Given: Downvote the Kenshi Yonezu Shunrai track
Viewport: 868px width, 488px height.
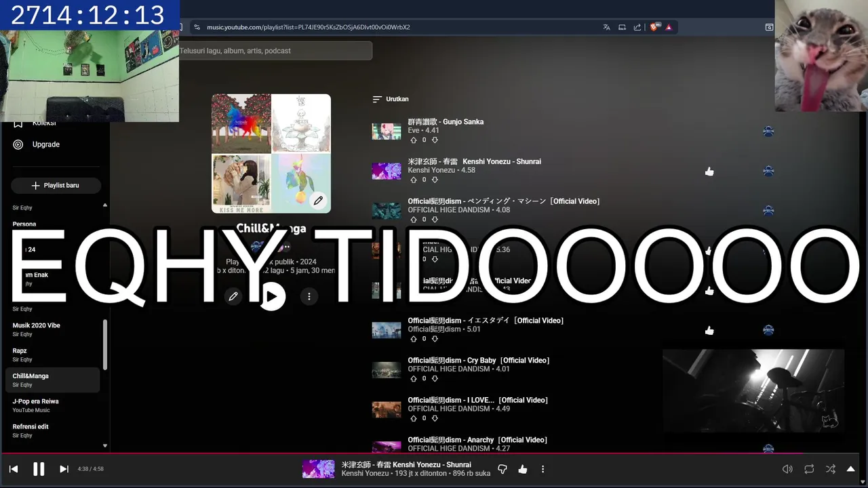Looking at the screenshot, I should (x=435, y=180).
